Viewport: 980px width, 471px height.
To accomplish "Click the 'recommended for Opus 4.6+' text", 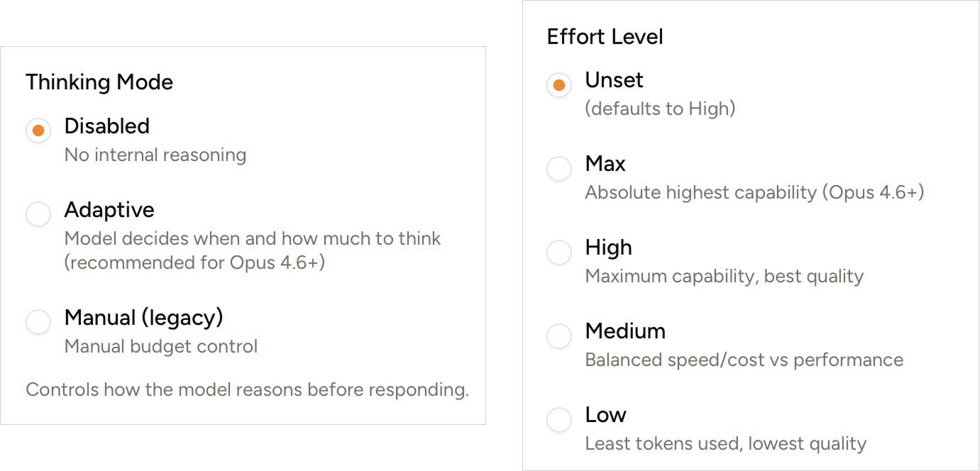I will pos(163,262).
